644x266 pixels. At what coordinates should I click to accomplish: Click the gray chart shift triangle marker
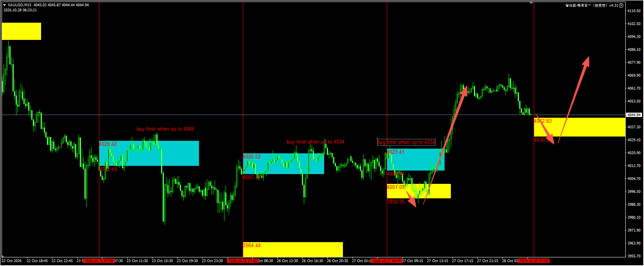pyautogui.click(x=531, y=3)
